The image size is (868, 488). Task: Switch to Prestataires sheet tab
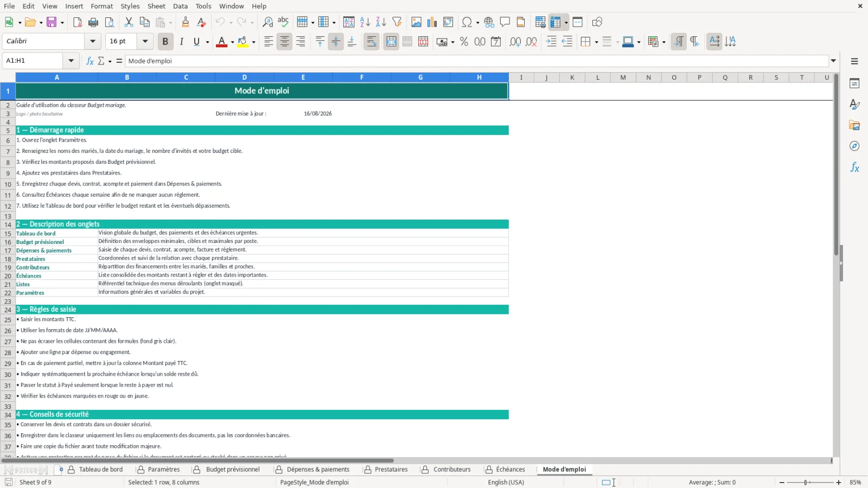[391, 470]
